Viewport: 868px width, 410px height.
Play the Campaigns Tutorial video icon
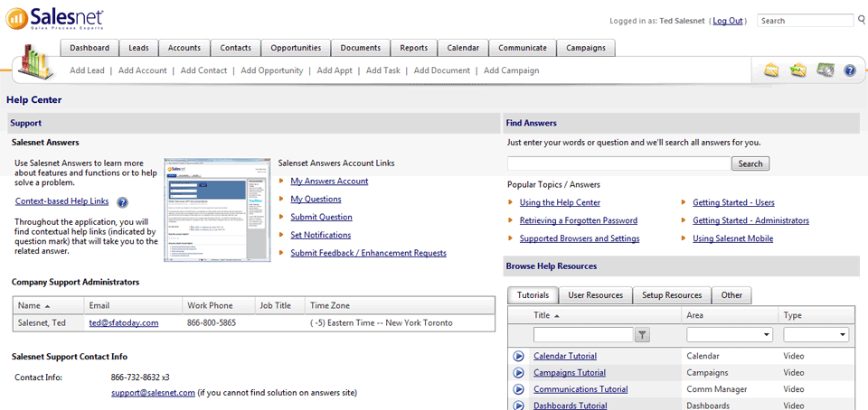tap(519, 373)
